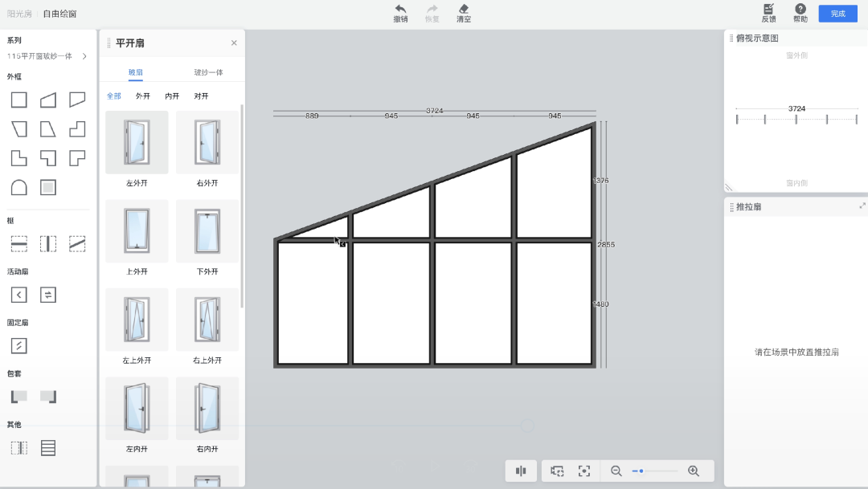868x489 pixels.
Task: Filter sashes by 内开
Action: (x=172, y=96)
